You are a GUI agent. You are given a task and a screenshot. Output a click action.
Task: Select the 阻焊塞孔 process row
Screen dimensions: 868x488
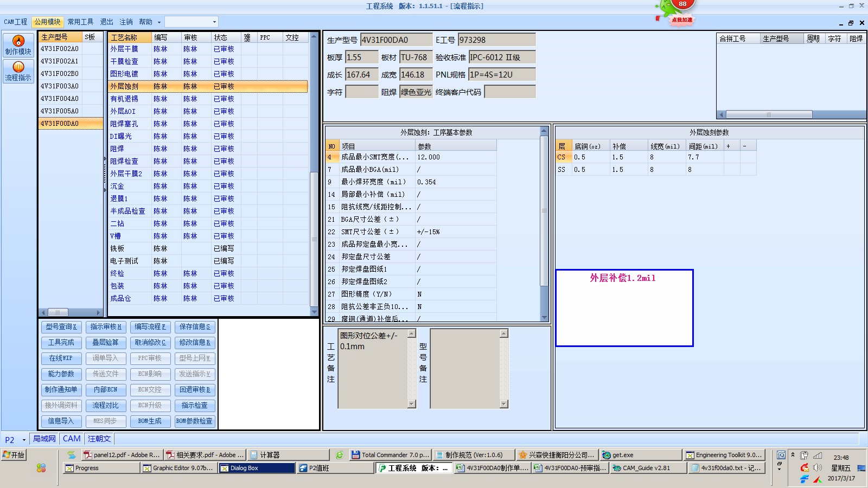(x=209, y=124)
